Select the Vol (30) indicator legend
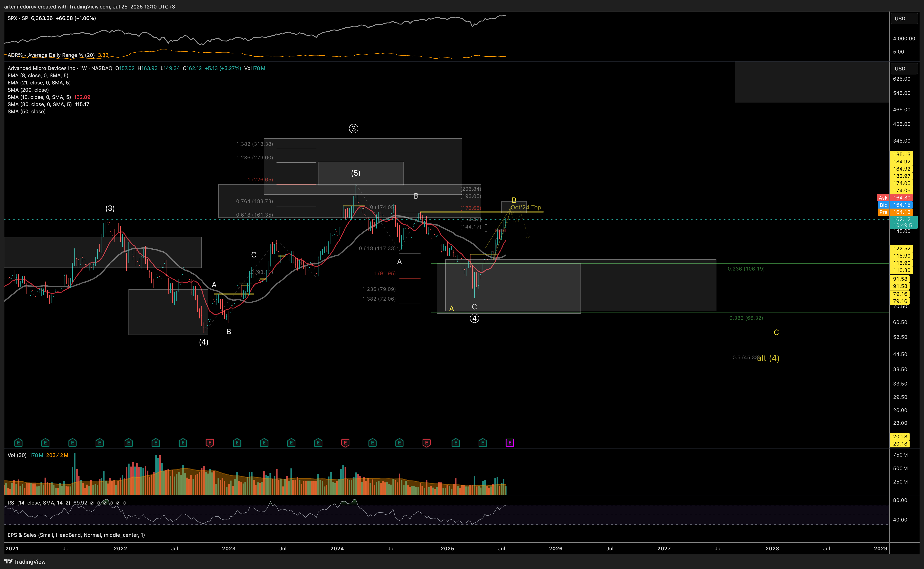The image size is (924, 569). click(17, 455)
